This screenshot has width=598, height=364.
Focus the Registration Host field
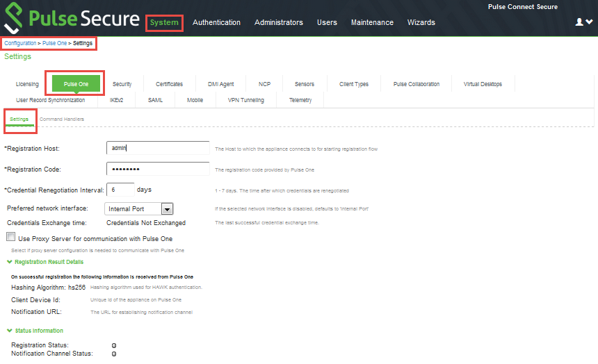(x=158, y=148)
